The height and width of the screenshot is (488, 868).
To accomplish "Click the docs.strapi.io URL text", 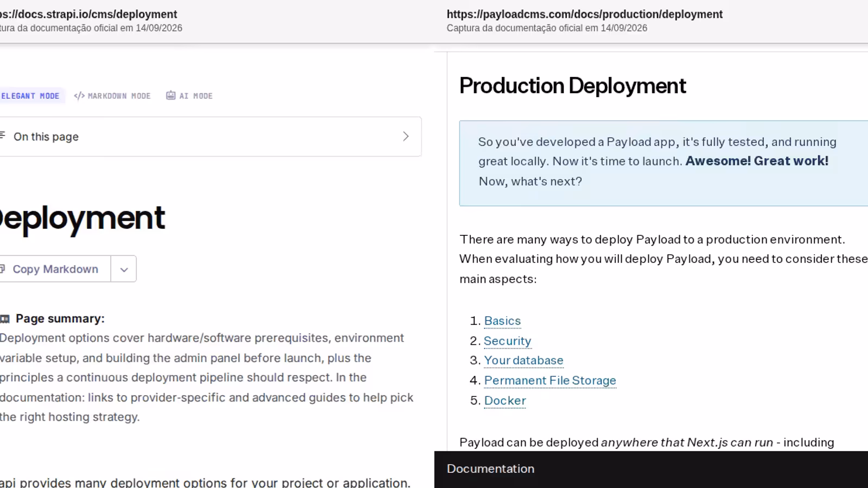I will click(x=88, y=14).
